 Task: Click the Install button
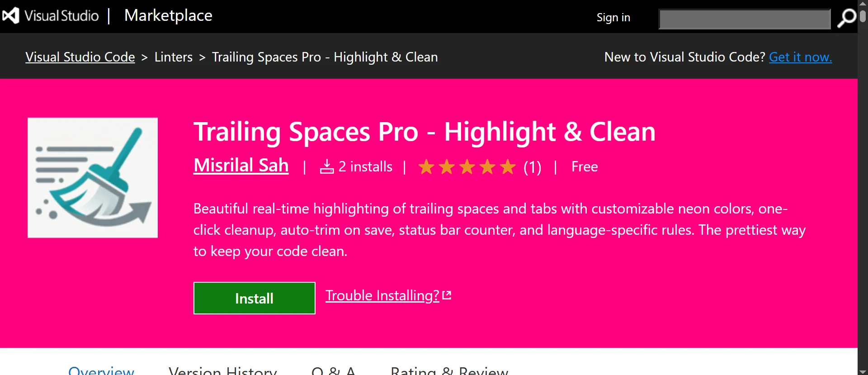point(254,298)
